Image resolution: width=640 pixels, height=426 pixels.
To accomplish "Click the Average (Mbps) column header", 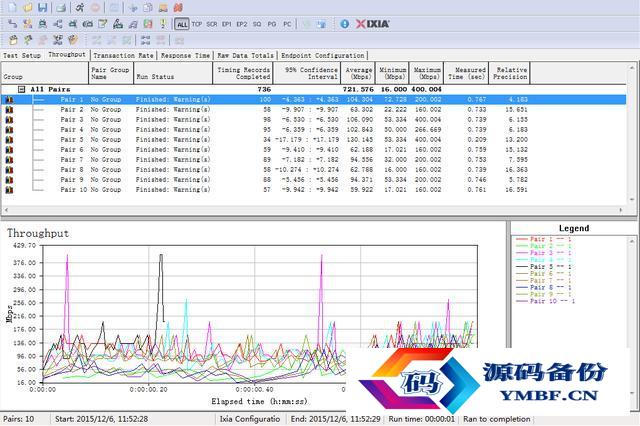I will pos(358,73).
